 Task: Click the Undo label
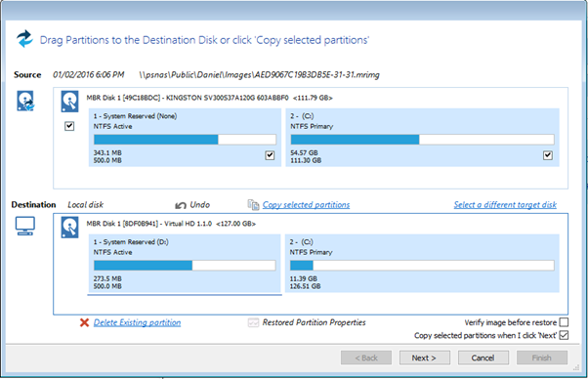pyautogui.click(x=200, y=205)
